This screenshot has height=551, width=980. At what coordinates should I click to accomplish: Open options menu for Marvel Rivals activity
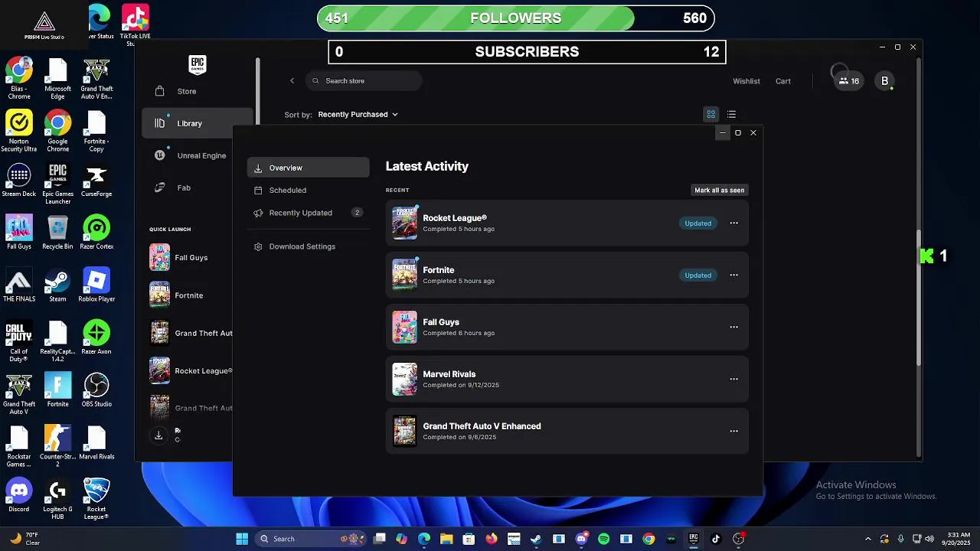point(733,380)
